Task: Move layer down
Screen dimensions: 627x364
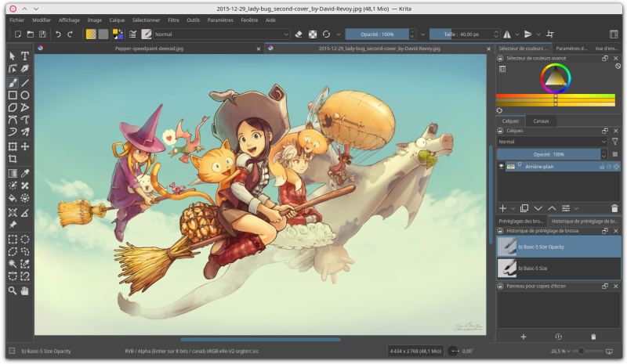Action: click(x=538, y=208)
